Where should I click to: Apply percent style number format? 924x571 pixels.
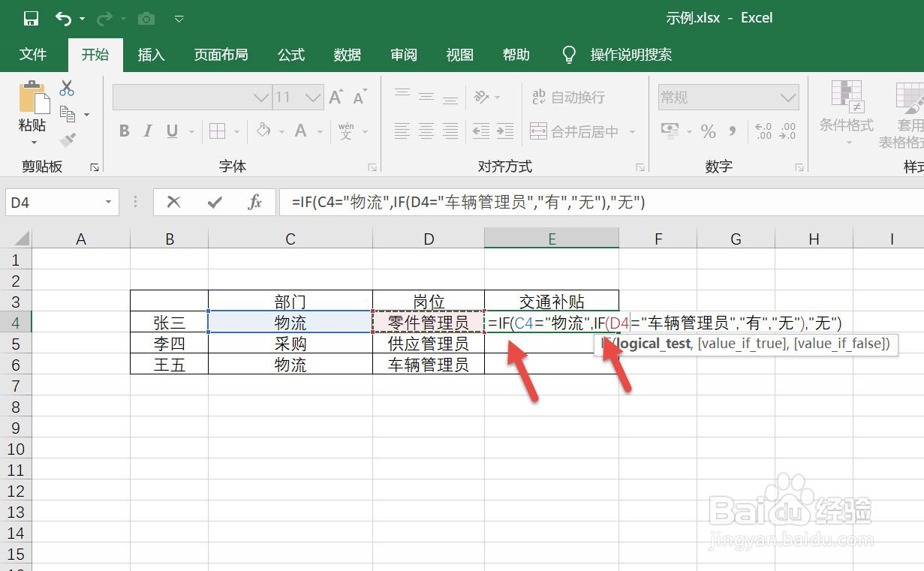pyautogui.click(x=708, y=130)
